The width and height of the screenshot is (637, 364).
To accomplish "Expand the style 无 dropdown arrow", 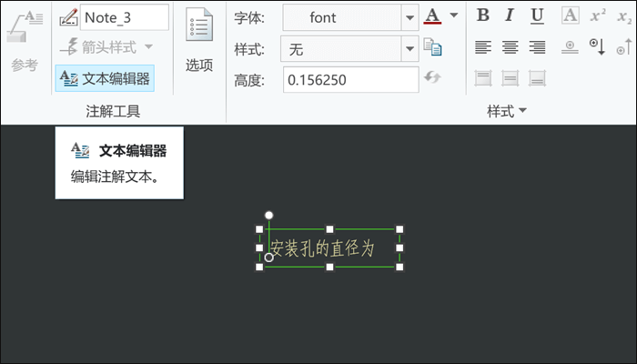I will [409, 49].
